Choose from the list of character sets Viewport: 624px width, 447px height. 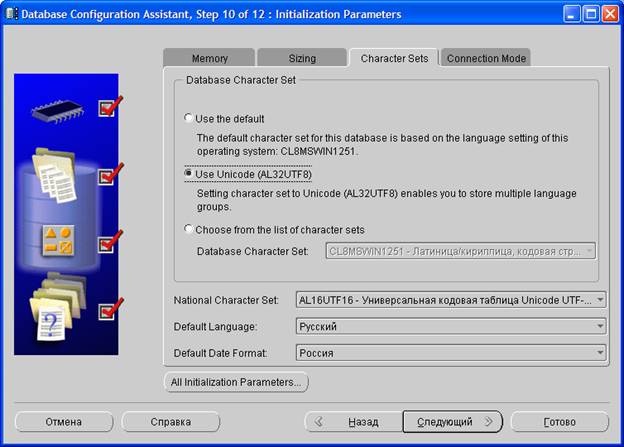pyautogui.click(x=188, y=229)
